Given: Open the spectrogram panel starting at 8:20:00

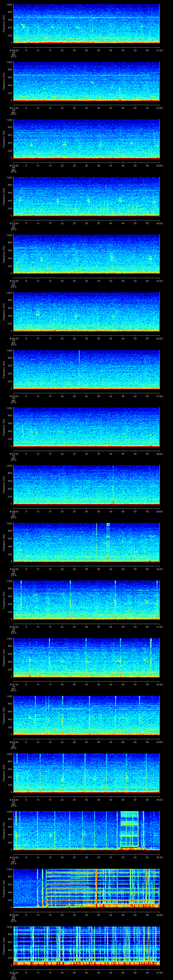Looking at the screenshot, I should [x=86, y=24].
